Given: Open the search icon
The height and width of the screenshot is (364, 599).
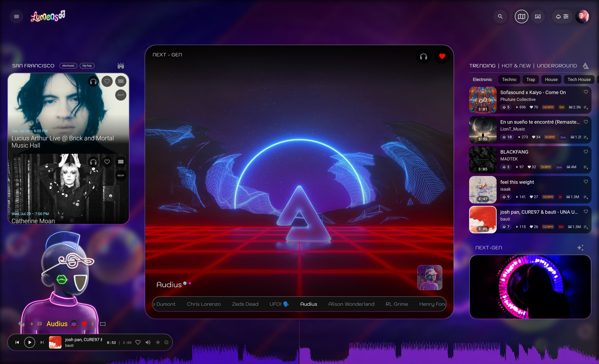Looking at the screenshot, I should coord(500,17).
